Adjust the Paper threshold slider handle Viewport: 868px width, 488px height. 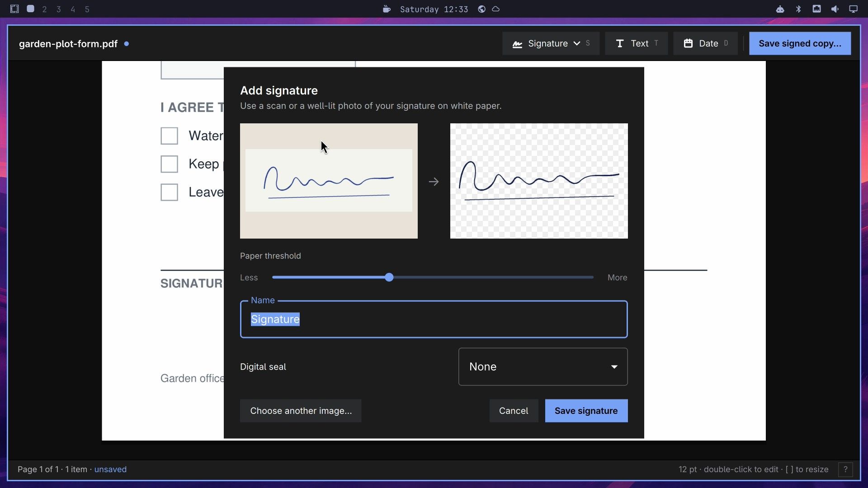tap(389, 277)
